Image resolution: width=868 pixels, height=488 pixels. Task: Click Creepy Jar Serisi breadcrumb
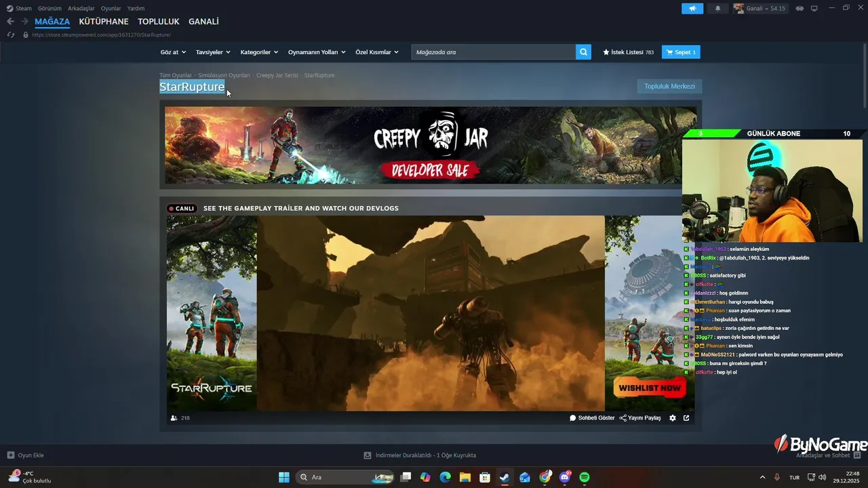pos(277,75)
